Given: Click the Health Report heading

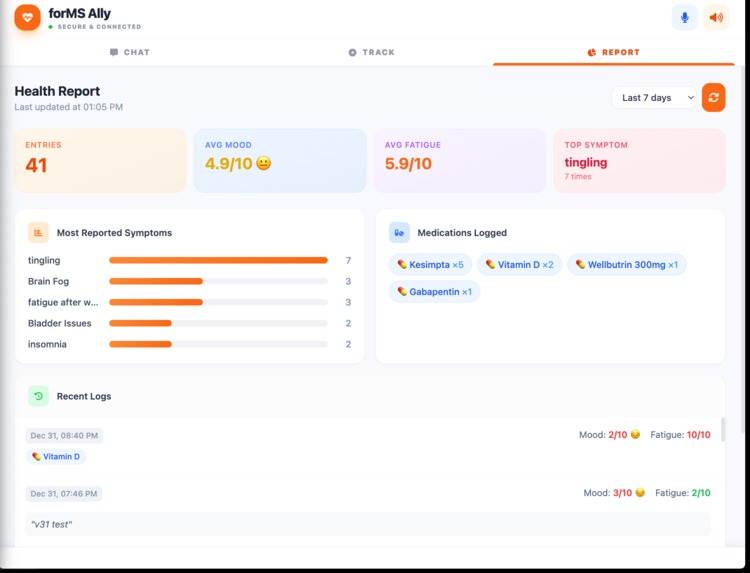Looking at the screenshot, I should (57, 91).
